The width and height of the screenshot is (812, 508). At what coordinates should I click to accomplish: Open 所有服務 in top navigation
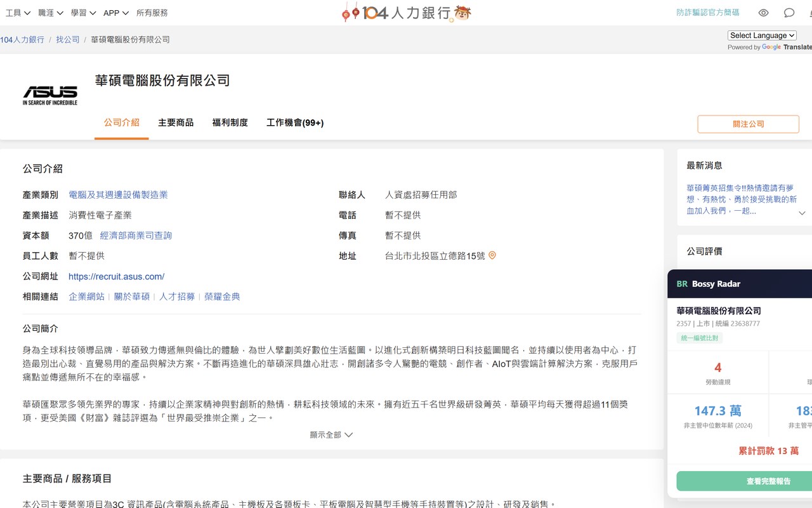point(152,13)
